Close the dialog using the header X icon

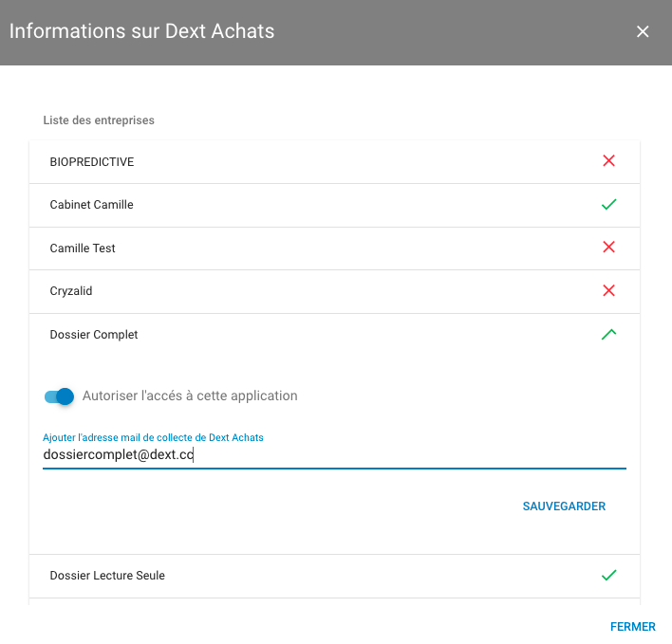643,31
